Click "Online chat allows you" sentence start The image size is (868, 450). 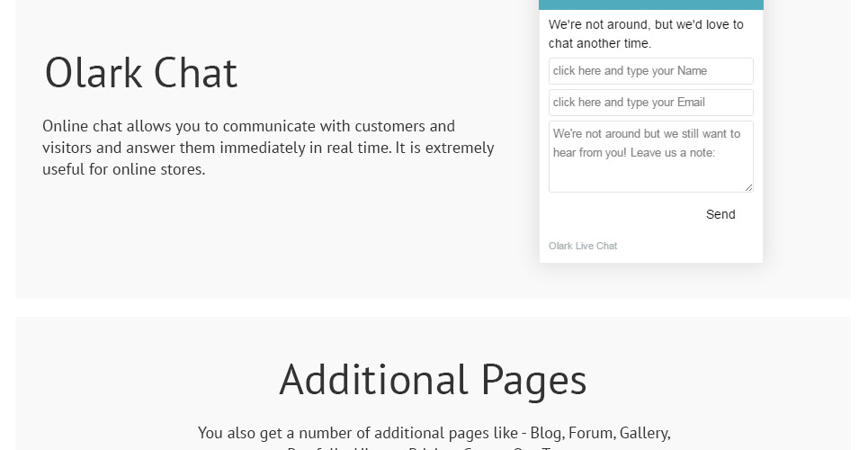point(108,126)
